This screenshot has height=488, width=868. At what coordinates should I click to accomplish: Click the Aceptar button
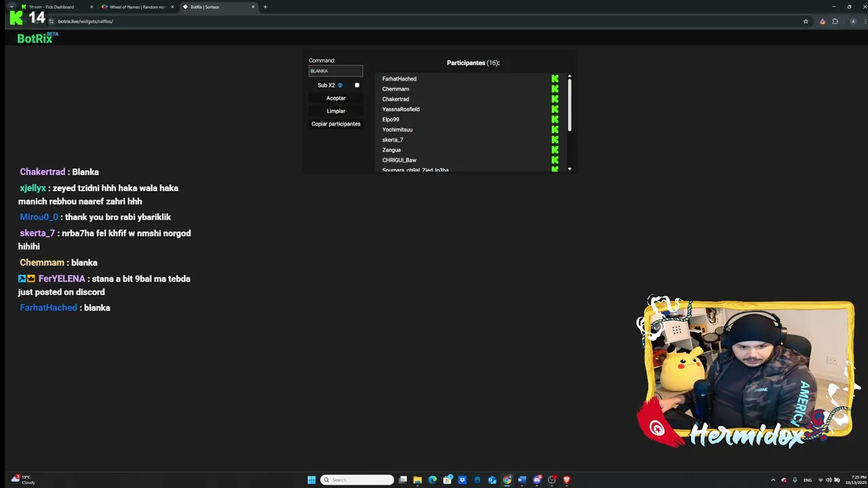[336, 98]
